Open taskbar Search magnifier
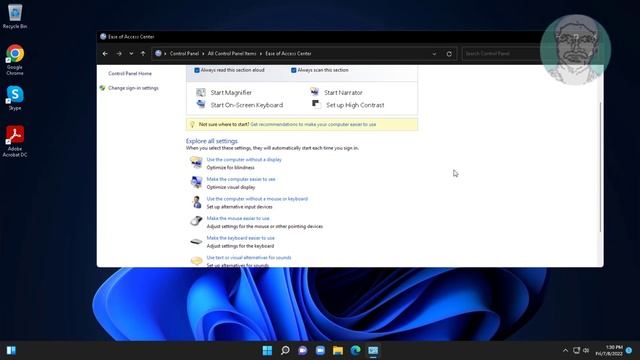 click(x=285, y=350)
